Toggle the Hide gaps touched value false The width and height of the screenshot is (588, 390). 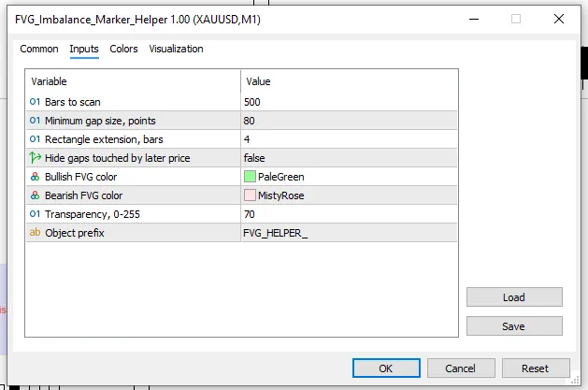pos(349,158)
